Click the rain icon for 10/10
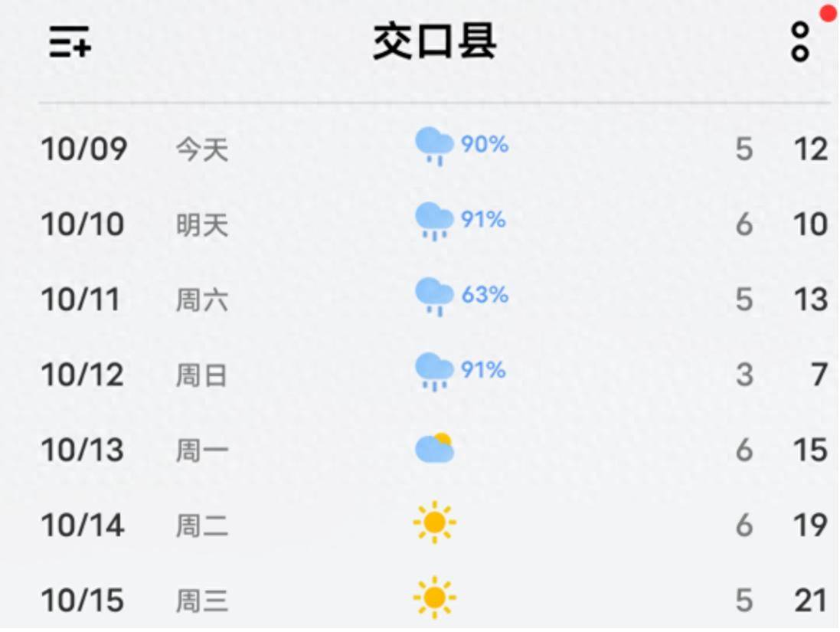 (x=434, y=221)
